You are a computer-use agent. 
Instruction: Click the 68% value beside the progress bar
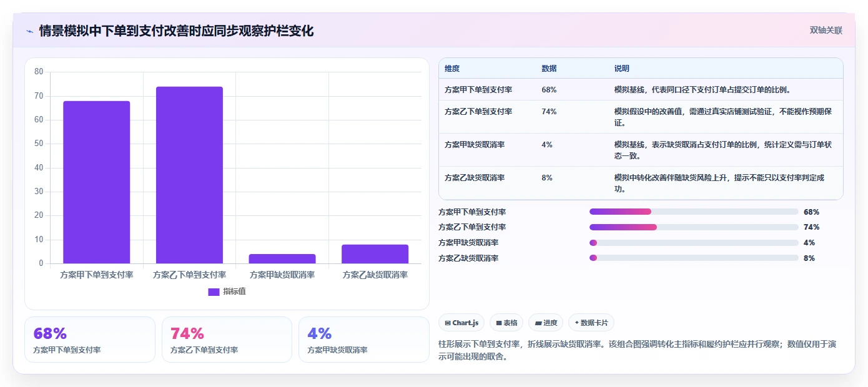tap(811, 212)
